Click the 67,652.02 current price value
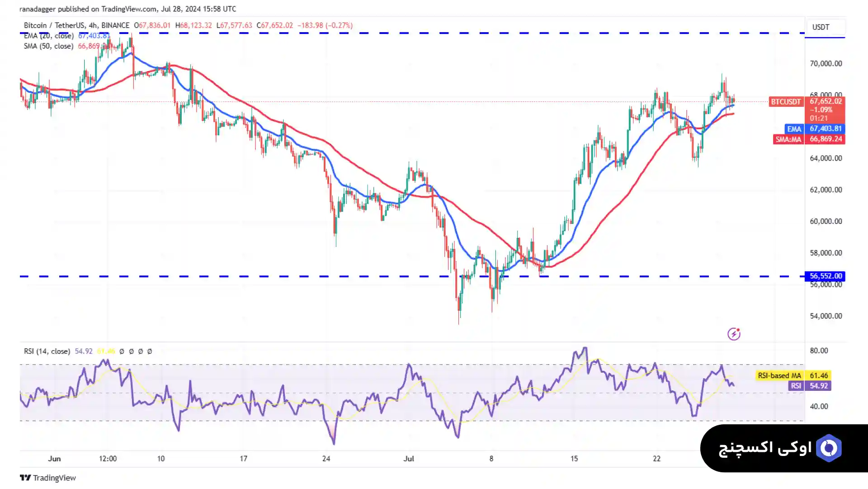Viewport: 868px width, 489px height. pos(826,101)
